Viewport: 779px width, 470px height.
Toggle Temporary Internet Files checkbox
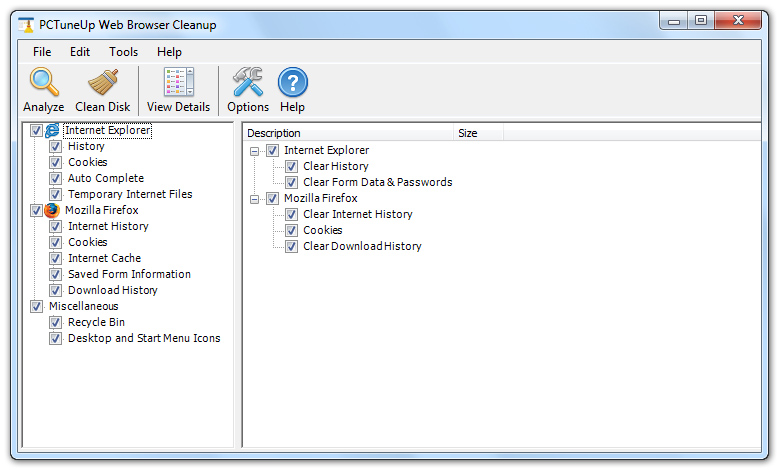tap(56, 194)
